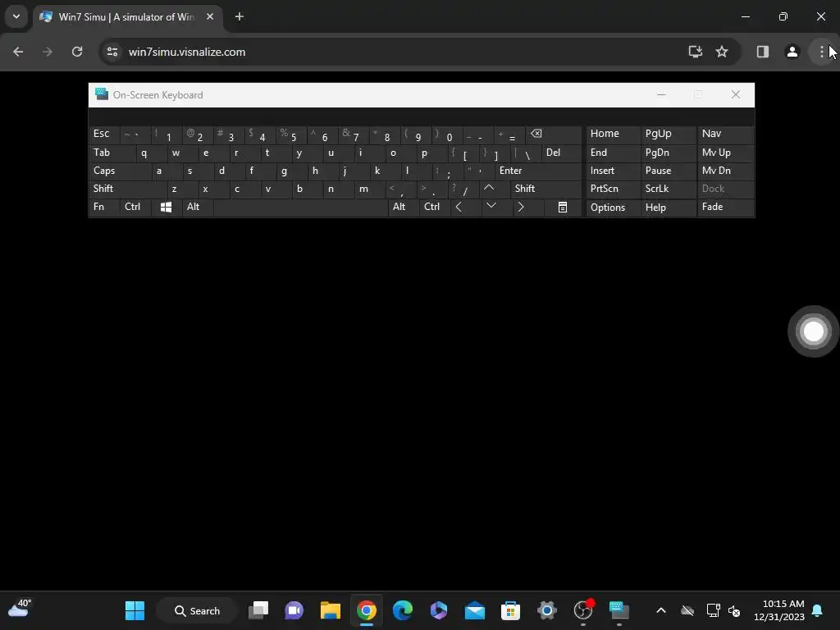Bookmark this page with star icon

click(x=722, y=52)
